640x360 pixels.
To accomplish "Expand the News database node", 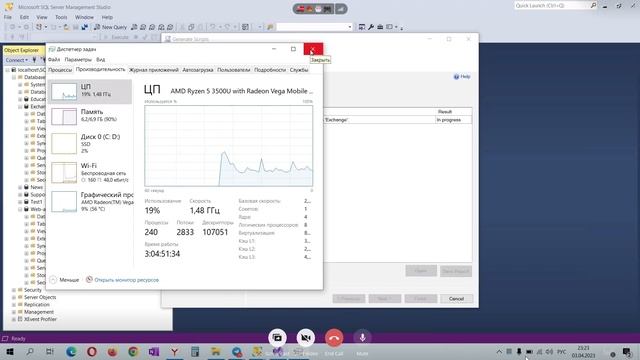I will 20,187.
